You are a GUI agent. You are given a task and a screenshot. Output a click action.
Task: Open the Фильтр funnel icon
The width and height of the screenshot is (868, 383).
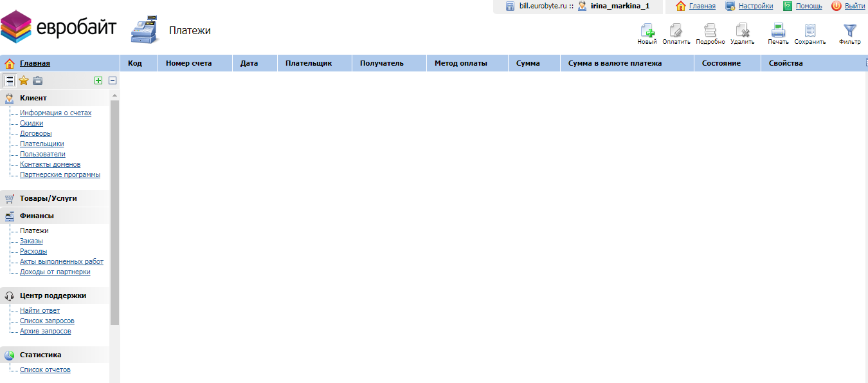850,30
